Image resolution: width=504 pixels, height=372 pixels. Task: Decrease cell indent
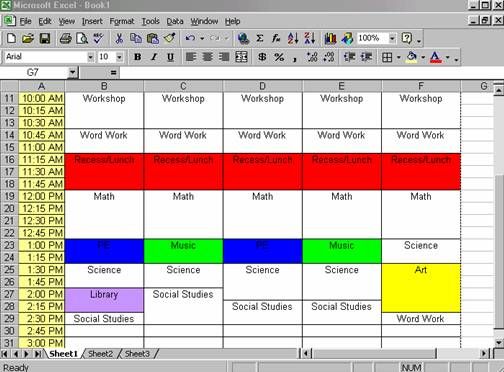[349, 57]
